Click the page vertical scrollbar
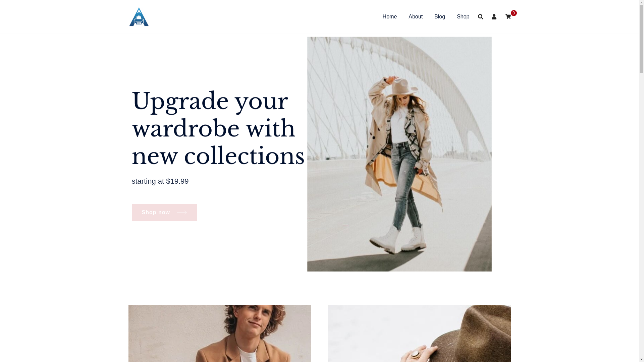Image resolution: width=644 pixels, height=362 pixels. point(641,181)
